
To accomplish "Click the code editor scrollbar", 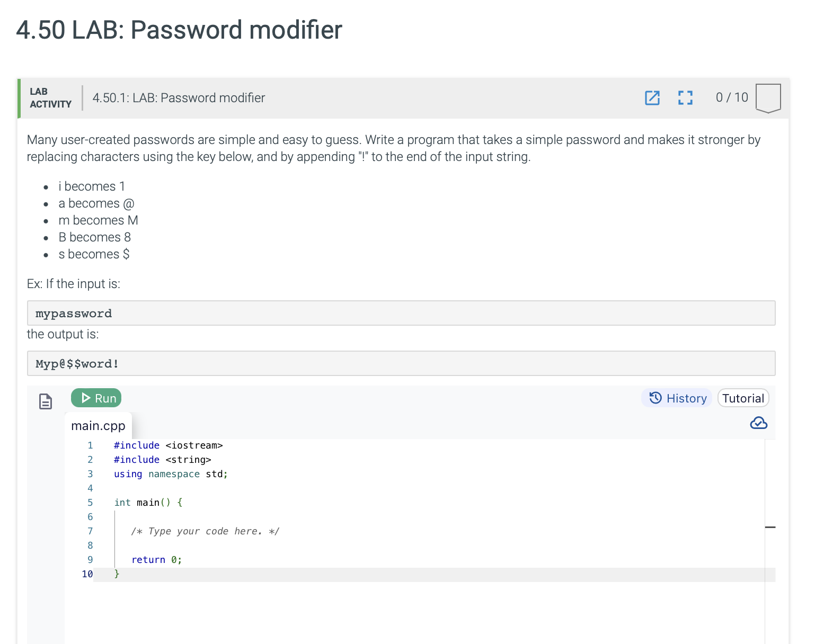I will pos(770,527).
